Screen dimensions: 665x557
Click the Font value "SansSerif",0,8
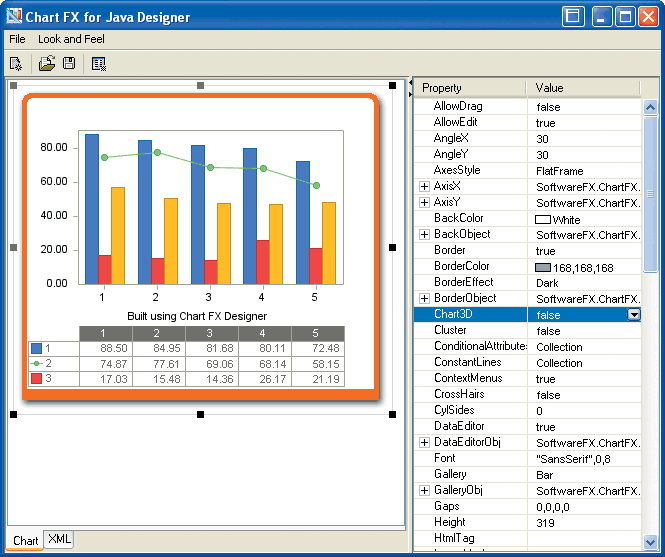click(x=573, y=459)
